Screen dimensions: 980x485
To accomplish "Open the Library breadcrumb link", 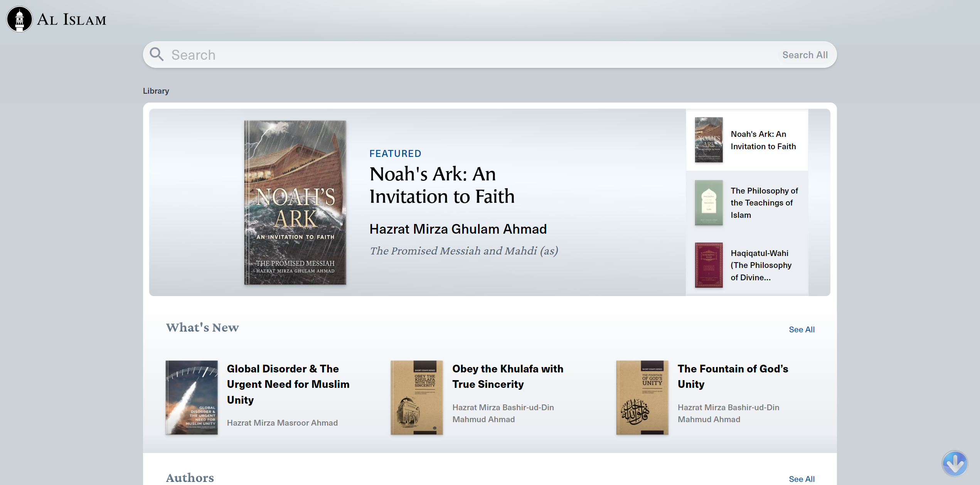I will (156, 91).
